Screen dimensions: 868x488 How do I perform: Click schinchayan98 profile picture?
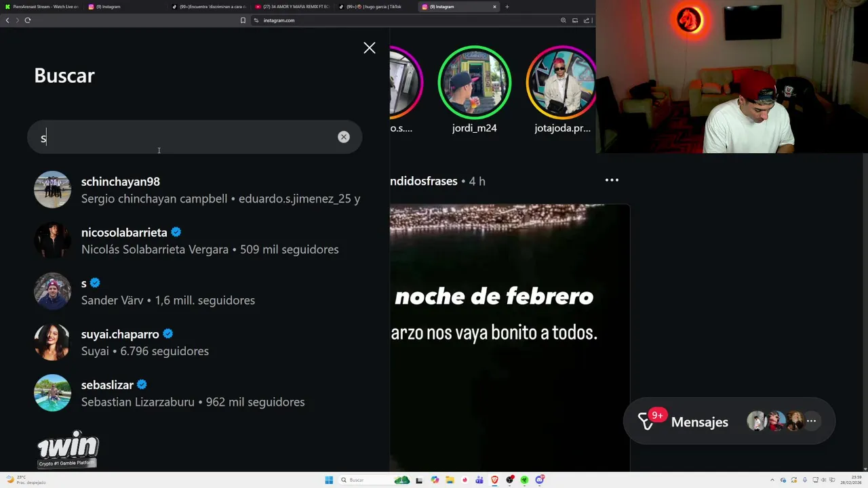point(52,190)
